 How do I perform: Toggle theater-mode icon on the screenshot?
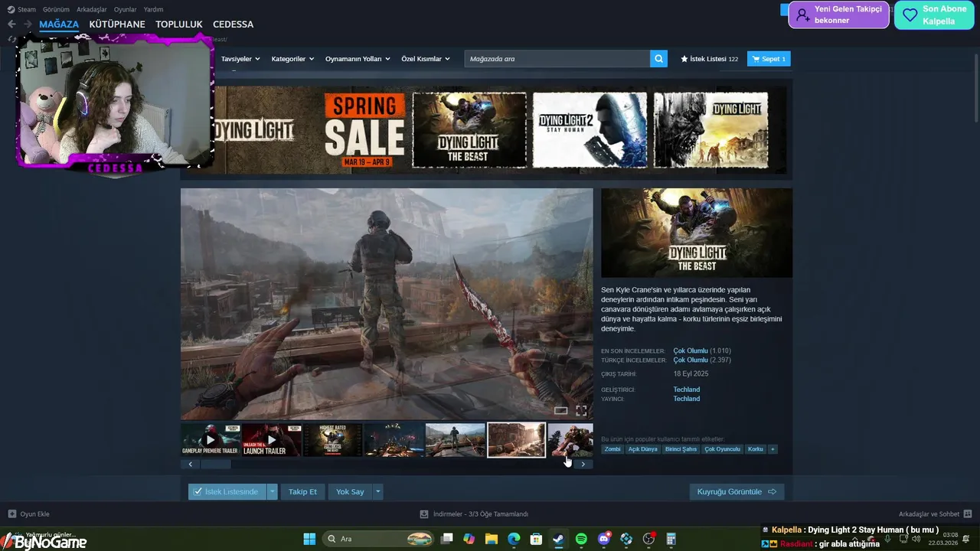[x=560, y=411]
